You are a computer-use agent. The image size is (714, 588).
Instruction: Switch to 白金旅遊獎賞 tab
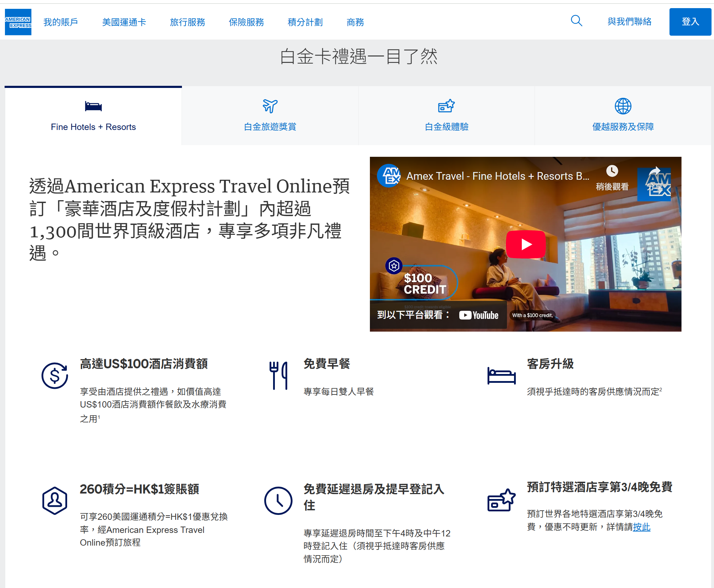tap(270, 115)
